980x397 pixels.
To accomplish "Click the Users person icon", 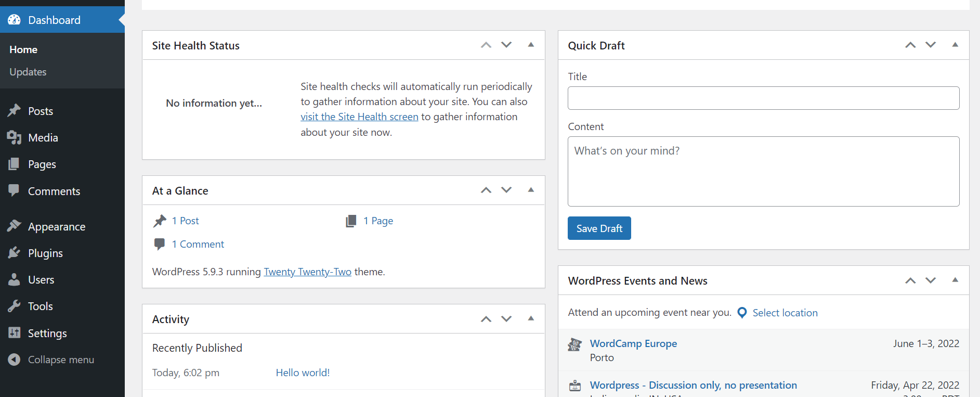I will click(x=14, y=279).
